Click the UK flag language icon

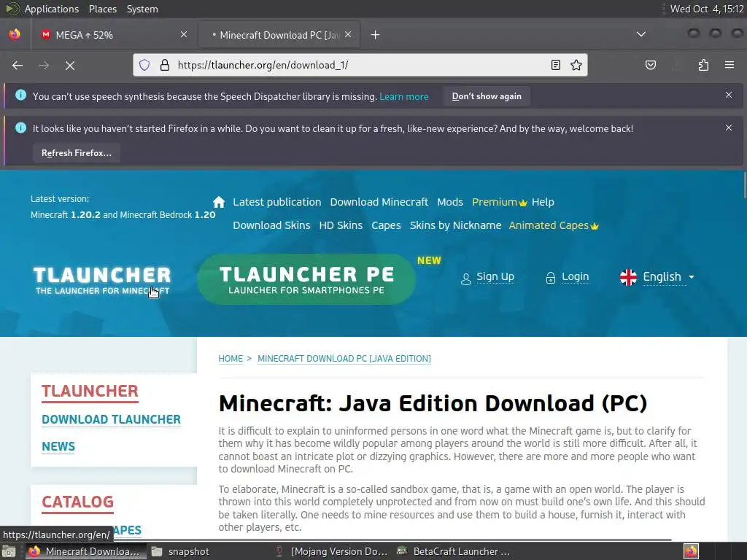coord(628,277)
